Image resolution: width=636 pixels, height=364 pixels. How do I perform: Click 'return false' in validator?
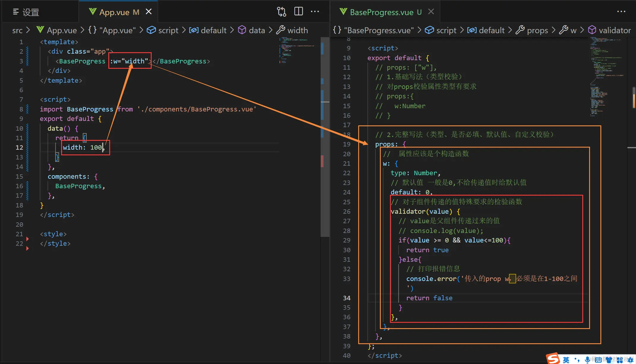(x=429, y=298)
